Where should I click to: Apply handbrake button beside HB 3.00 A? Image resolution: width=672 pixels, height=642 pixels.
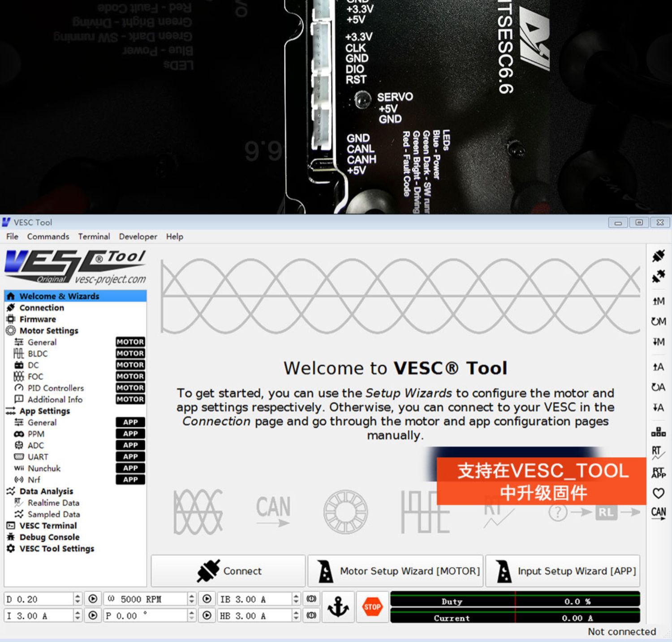click(x=311, y=616)
